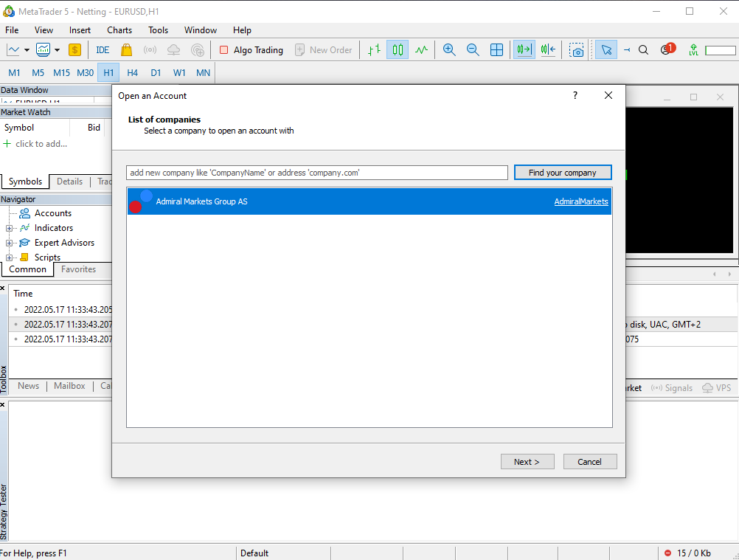Viewport: 739px width, 560px height.
Task: Click the Signals broadcast icon
Action: tap(150, 49)
